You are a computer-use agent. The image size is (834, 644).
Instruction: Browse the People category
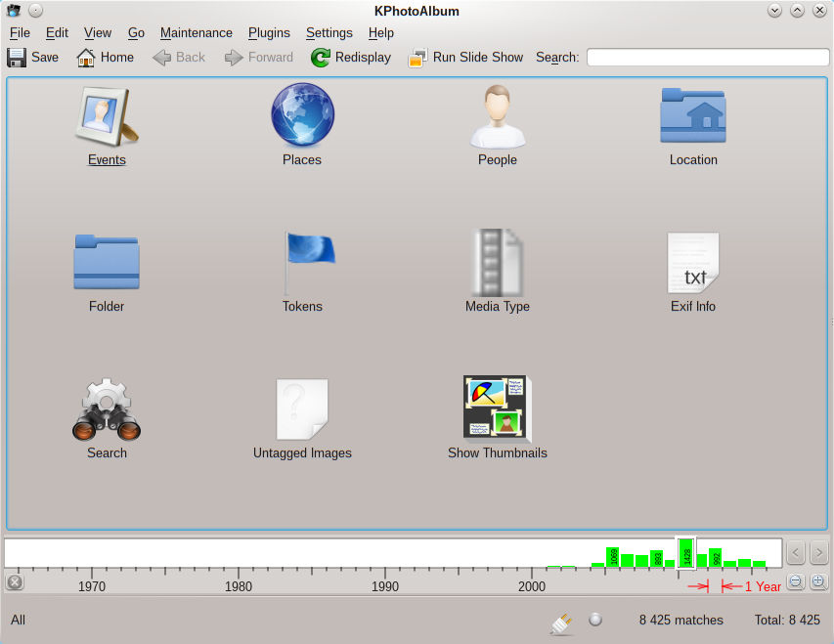tap(498, 125)
